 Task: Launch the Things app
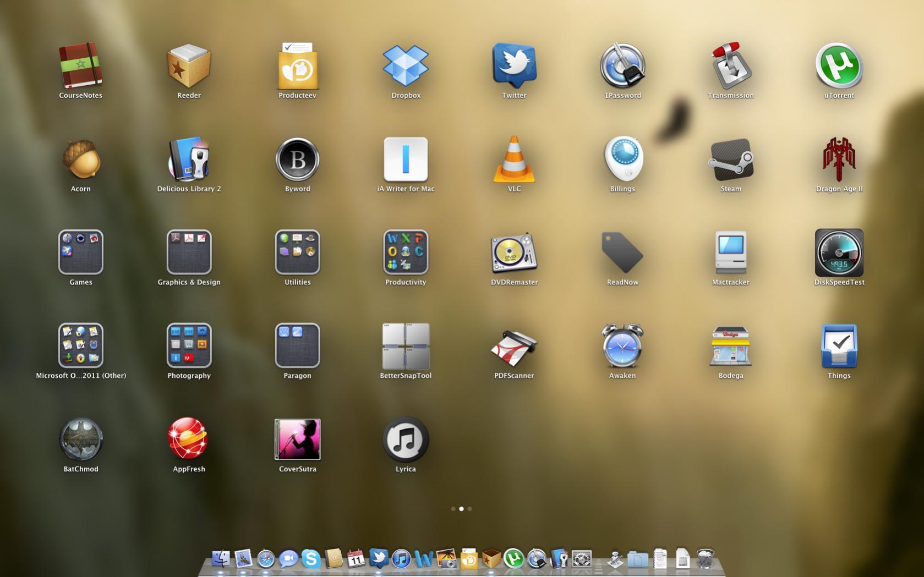click(839, 345)
